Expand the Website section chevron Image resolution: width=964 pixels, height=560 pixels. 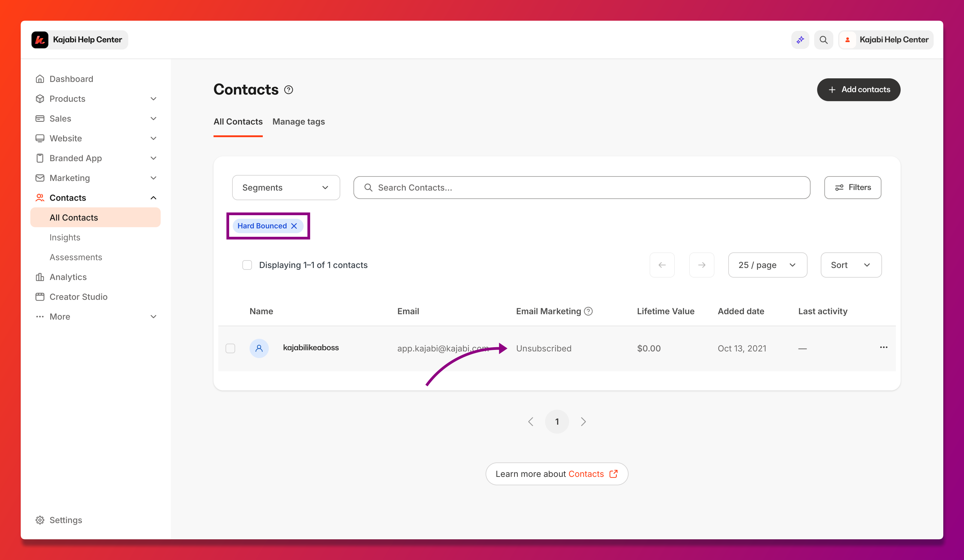(153, 138)
